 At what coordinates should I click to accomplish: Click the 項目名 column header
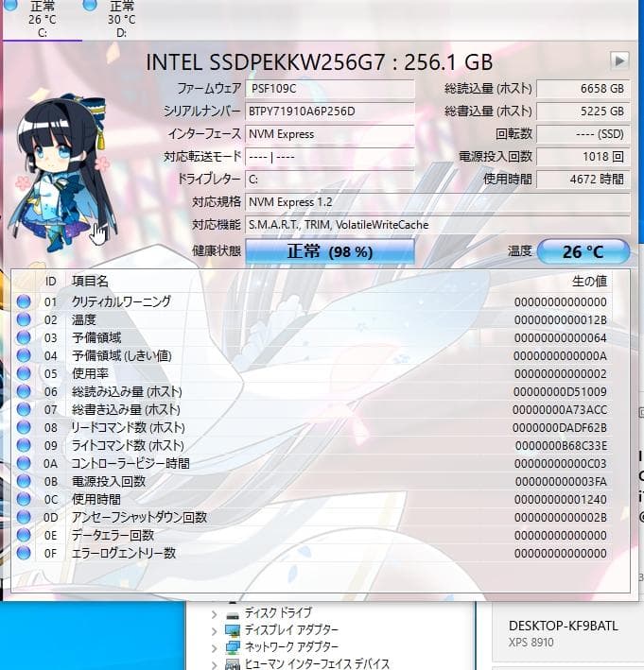click(90, 282)
